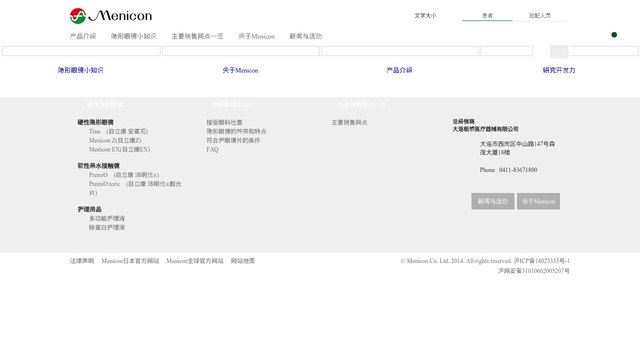Viewport: 640px width, 360px height.
Task: Click the 大连板桥医疗器械有限公司 company name
Action: coord(485,129)
